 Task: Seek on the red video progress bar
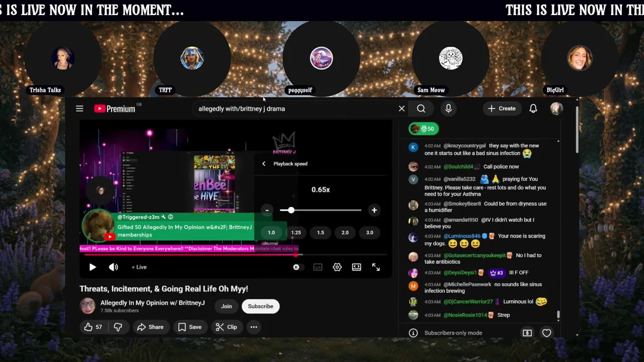coord(235,255)
